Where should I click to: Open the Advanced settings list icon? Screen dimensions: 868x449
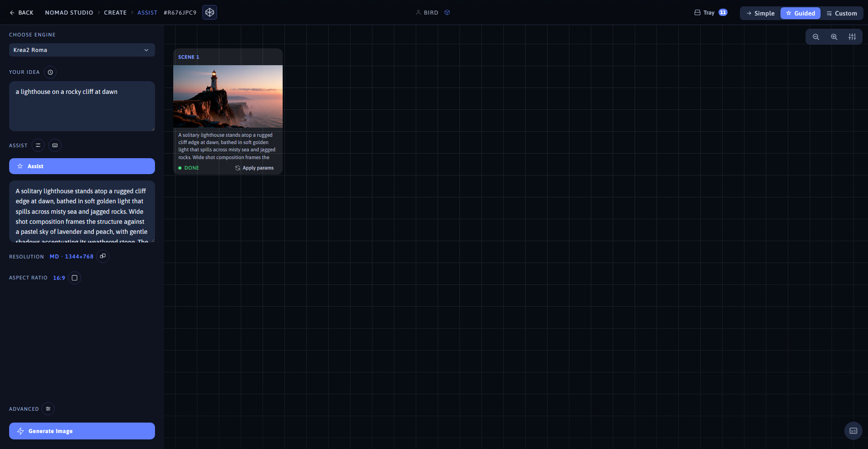48,408
